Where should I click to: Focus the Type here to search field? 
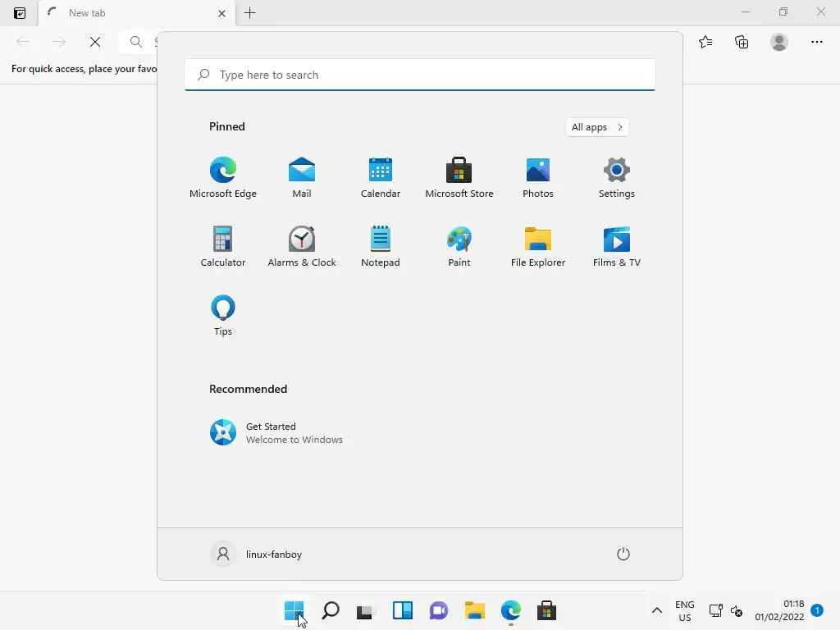pos(420,75)
